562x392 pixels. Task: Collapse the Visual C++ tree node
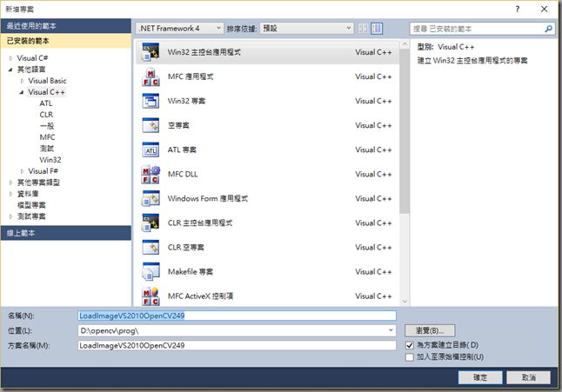click(22, 92)
